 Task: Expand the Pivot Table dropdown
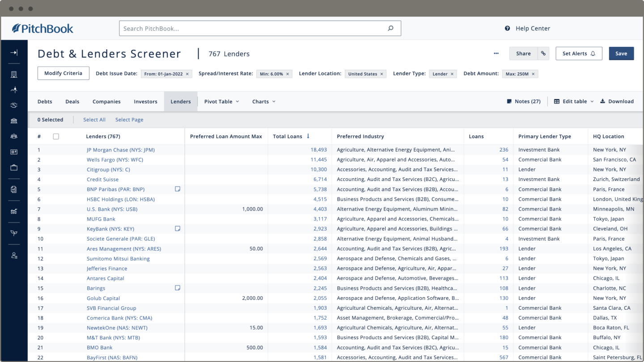point(222,101)
